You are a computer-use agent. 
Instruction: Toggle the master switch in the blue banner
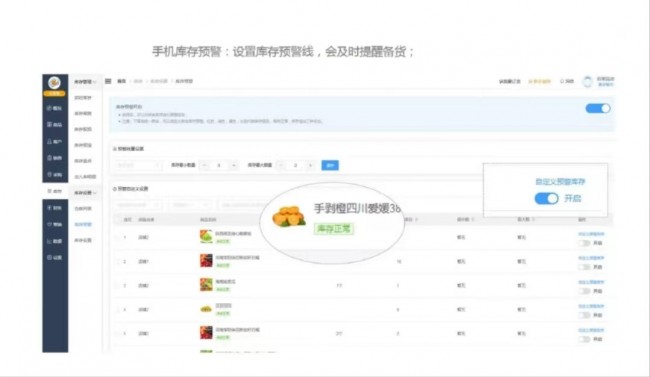(x=597, y=109)
